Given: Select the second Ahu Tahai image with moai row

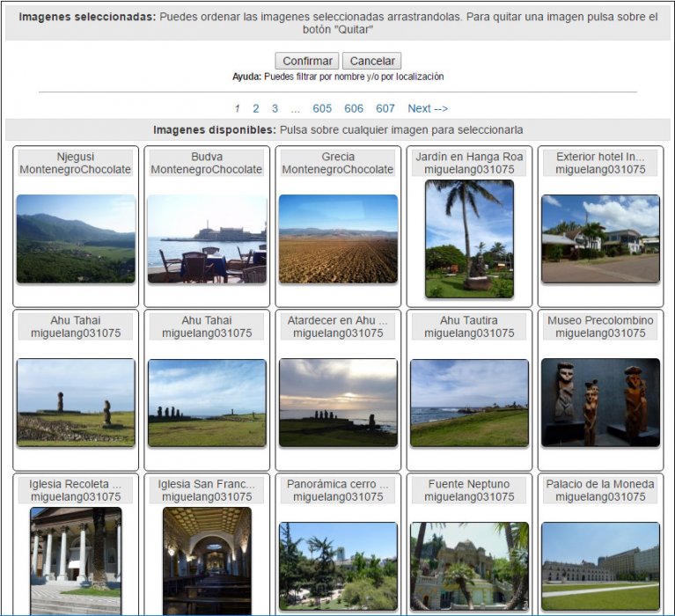Looking at the screenshot, I should 207,402.
